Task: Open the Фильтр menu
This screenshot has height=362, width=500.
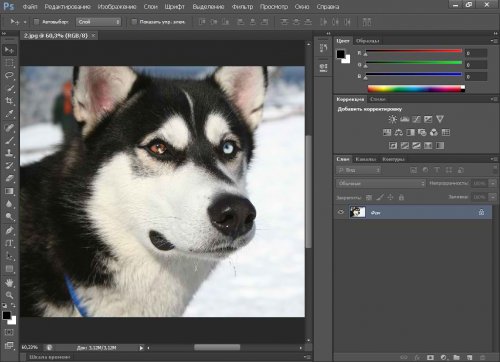Action: [x=242, y=7]
